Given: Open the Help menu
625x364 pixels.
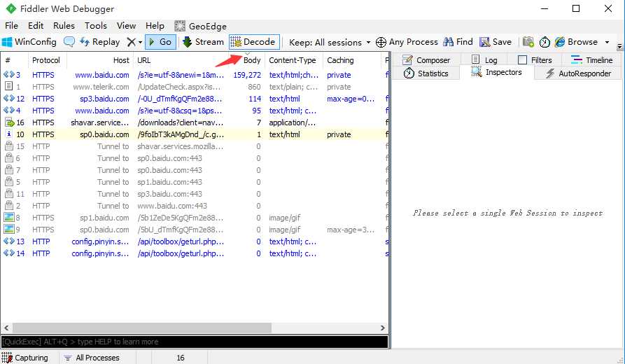Looking at the screenshot, I should (x=155, y=26).
